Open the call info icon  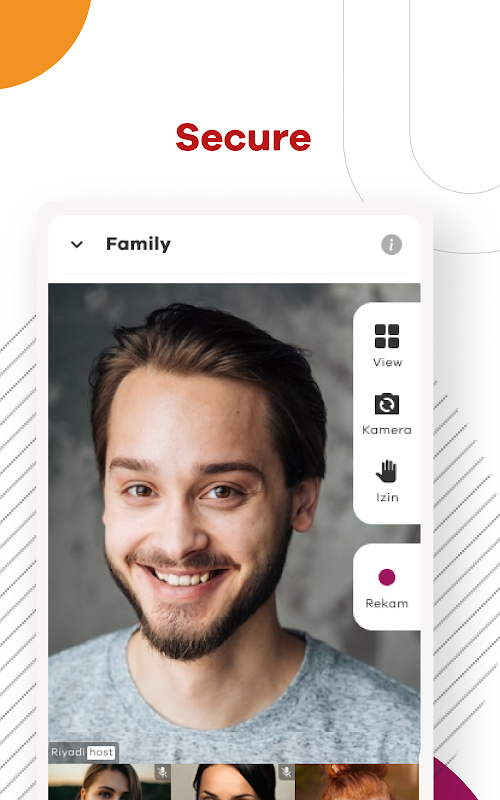tap(391, 244)
